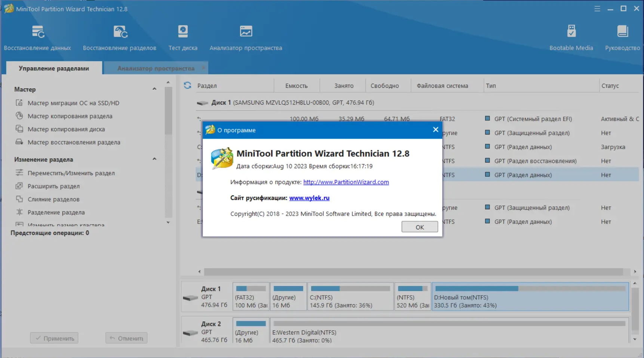Click the Bootable Media icon
644x358 pixels.
[571, 37]
